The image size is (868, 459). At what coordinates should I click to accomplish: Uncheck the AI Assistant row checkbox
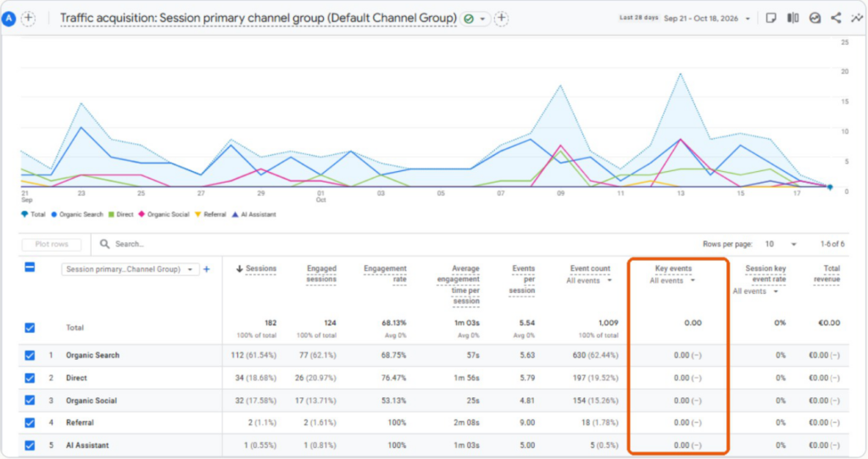[30, 445]
